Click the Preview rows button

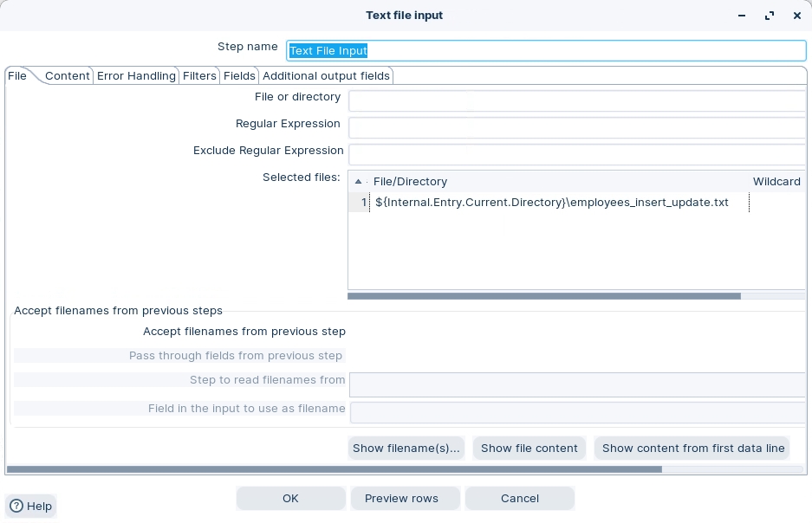[x=401, y=499]
